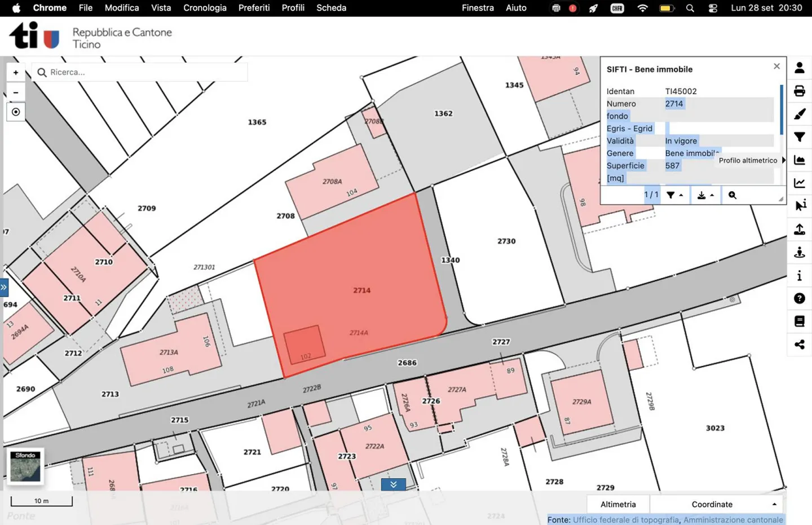Open Spotlight search in the menu bar
Viewport: 812px width, 525px height.
[690, 8]
